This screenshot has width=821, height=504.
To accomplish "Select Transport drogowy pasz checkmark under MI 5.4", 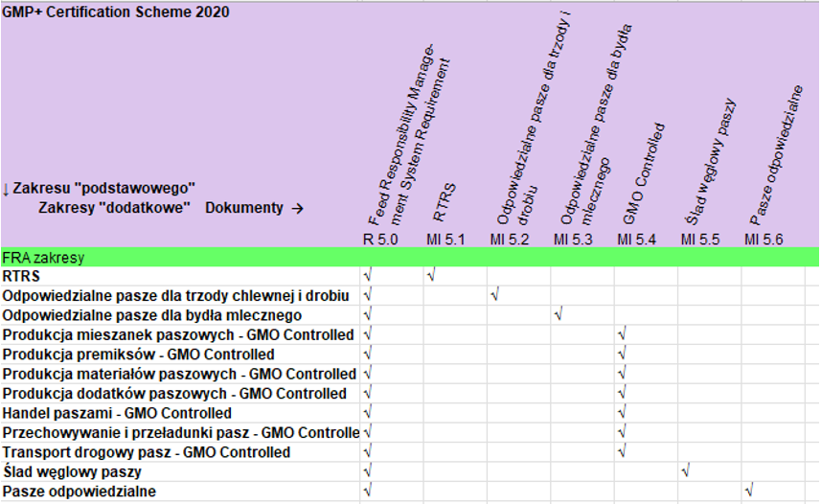I will point(622,451).
